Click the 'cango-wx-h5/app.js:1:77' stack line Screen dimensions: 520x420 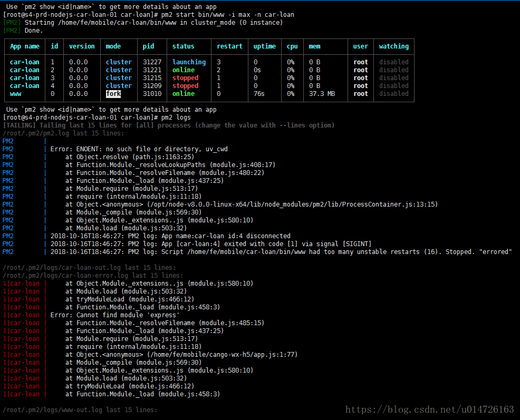pyautogui.click(x=181, y=355)
